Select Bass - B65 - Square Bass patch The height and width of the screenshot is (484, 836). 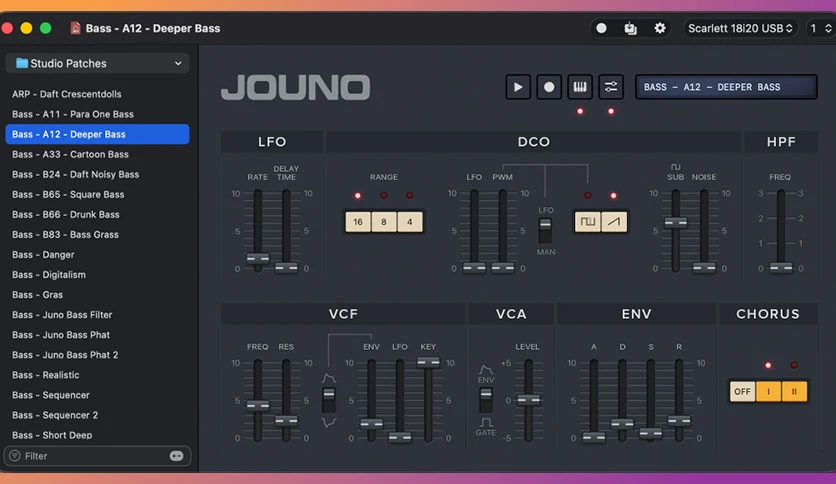(98, 195)
